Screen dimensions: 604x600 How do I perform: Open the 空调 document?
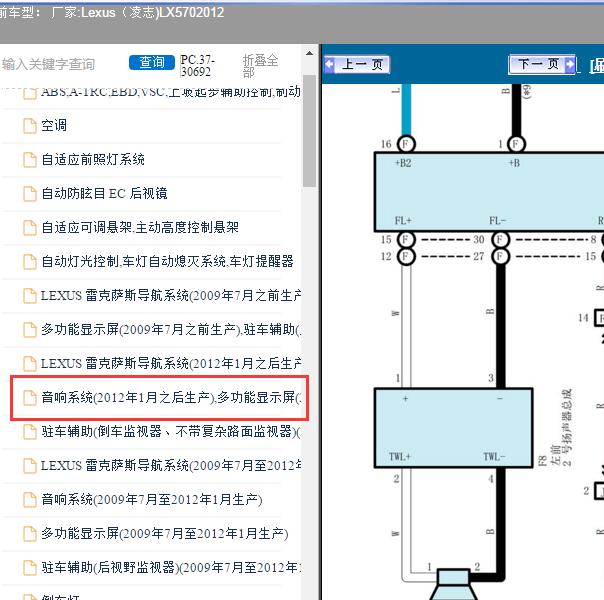pos(54,126)
